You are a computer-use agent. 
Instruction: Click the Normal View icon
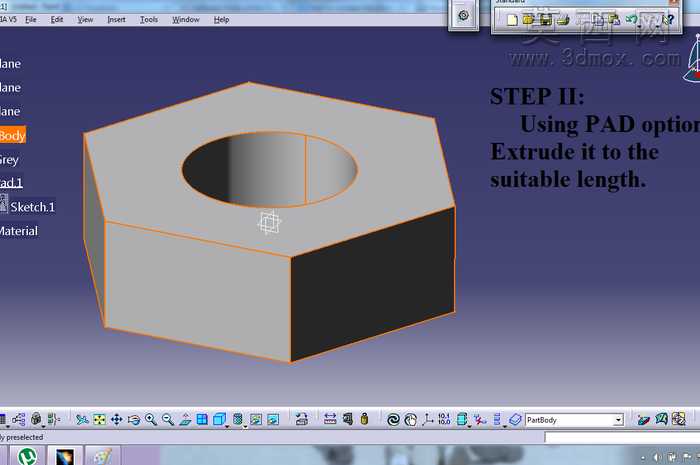(185, 419)
